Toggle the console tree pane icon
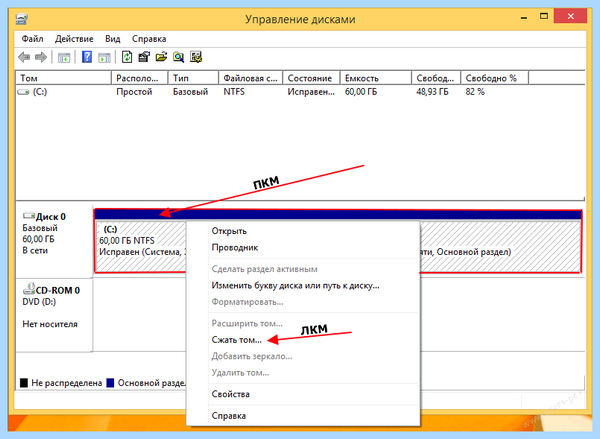The height and width of the screenshot is (439, 600). click(64, 58)
